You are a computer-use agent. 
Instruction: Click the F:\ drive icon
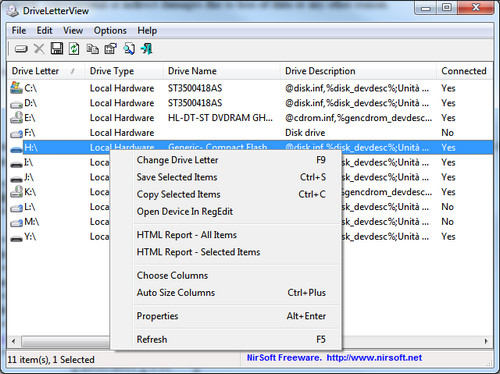(x=16, y=134)
